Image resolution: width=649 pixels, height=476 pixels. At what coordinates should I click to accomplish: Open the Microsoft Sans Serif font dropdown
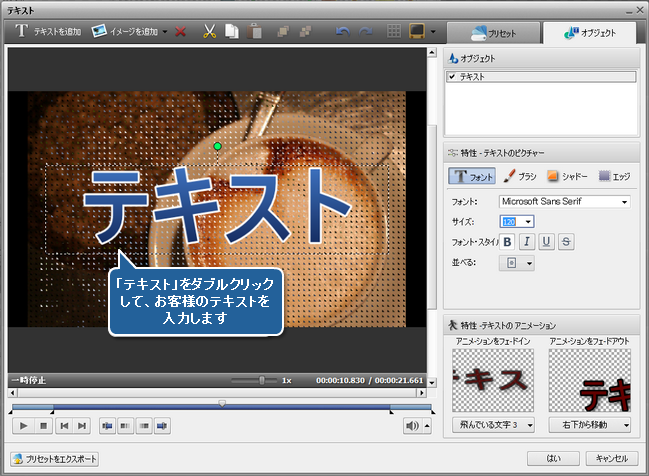[x=564, y=201]
